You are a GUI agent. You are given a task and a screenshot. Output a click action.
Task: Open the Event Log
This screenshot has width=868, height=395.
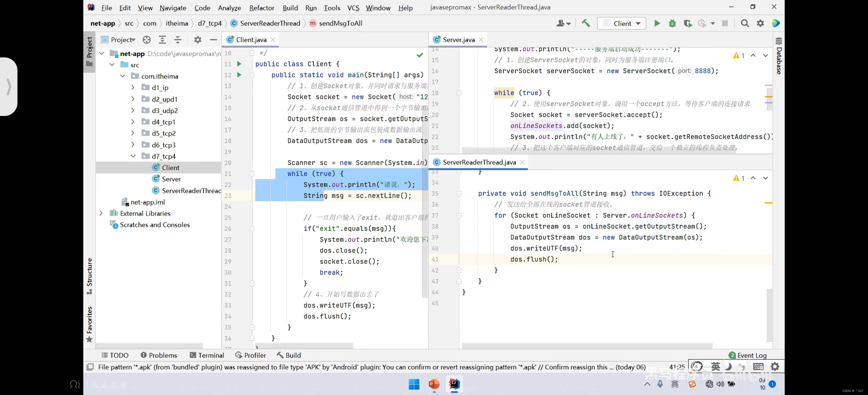pyautogui.click(x=747, y=355)
